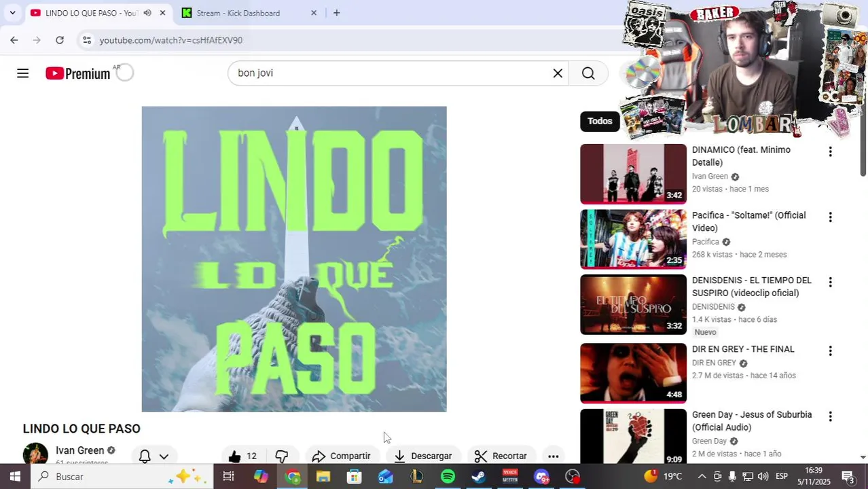The height and width of the screenshot is (489, 868).
Task: Open title Pacifica - Soltame! Official Video
Action: pyautogui.click(x=748, y=221)
